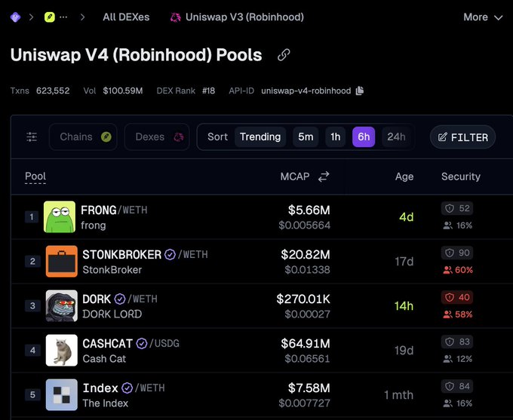513x420 pixels.
Task: Click DORK red security score shield 40
Action: 457,297
